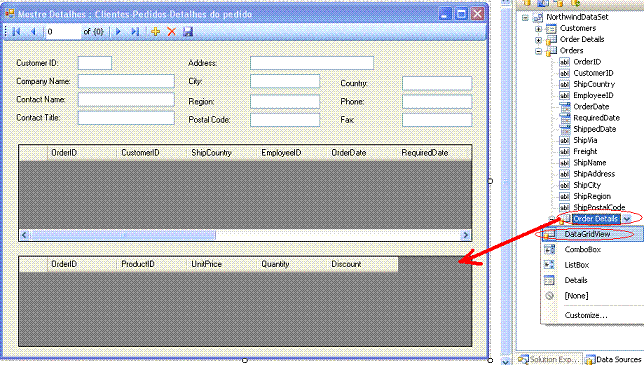Click the Postal Code text box
The height and width of the screenshot is (365, 644).
pyautogui.click(x=285, y=120)
